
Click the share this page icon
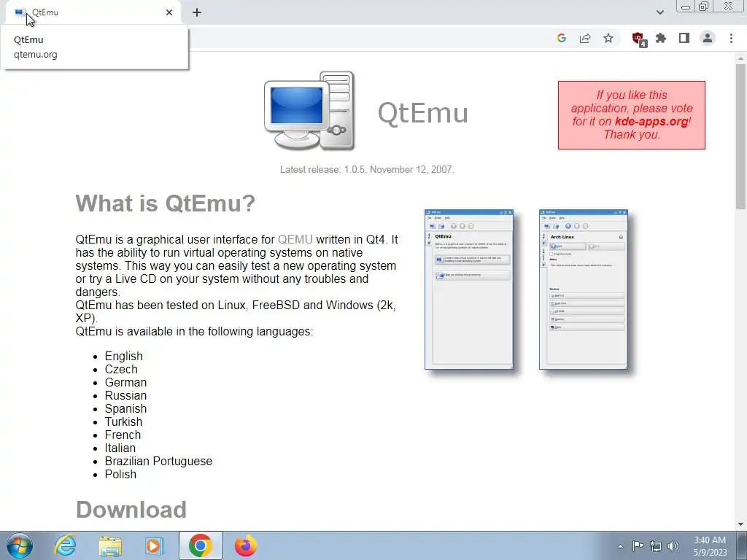[585, 38]
